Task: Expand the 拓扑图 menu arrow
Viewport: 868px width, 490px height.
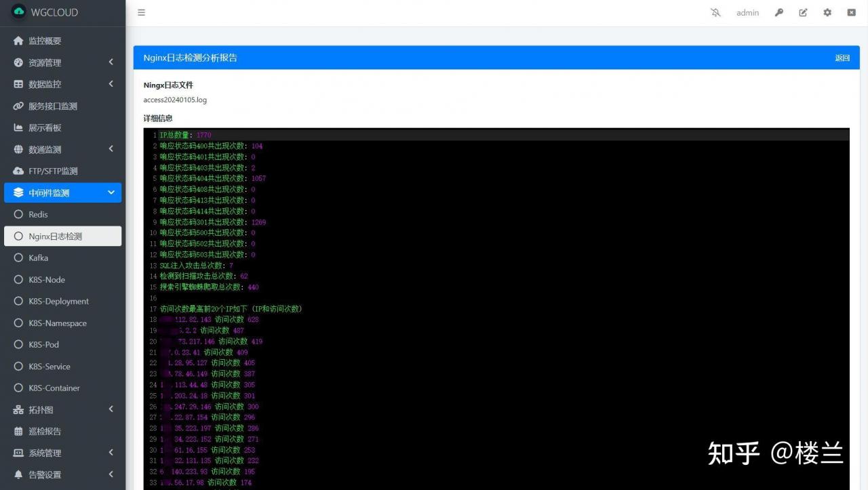Action: coord(111,409)
